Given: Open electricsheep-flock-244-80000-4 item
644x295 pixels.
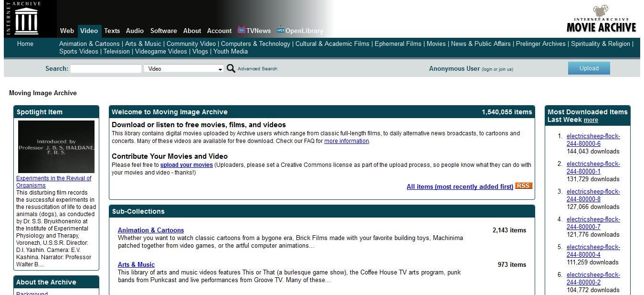Looking at the screenshot, I should [x=593, y=251].
